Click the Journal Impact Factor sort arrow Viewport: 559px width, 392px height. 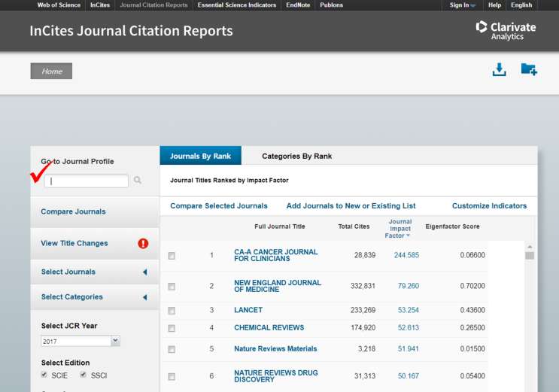tap(409, 236)
